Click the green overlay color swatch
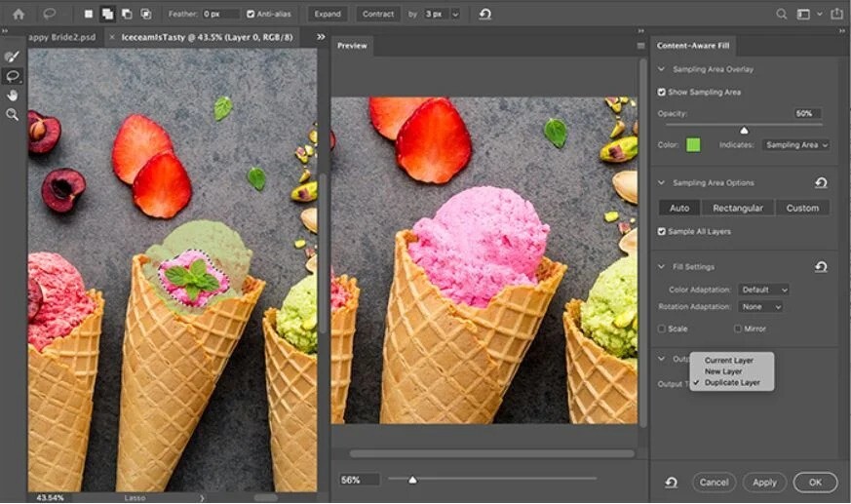This screenshot has width=851, height=504. pyautogui.click(x=693, y=144)
